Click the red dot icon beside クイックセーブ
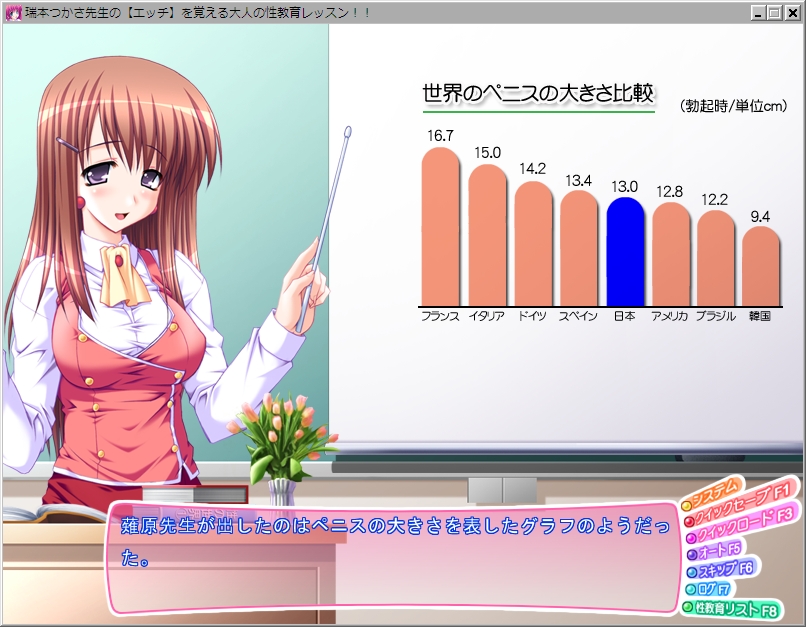806x627 pixels. (689, 522)
